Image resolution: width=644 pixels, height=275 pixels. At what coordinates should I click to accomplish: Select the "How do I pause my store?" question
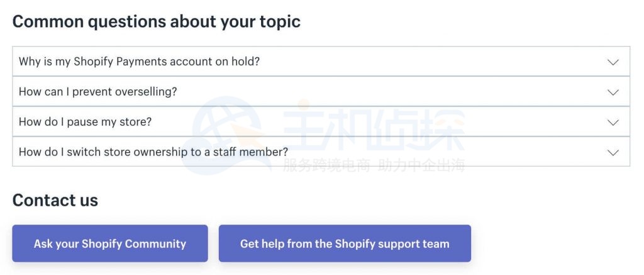tap(85, 122)
